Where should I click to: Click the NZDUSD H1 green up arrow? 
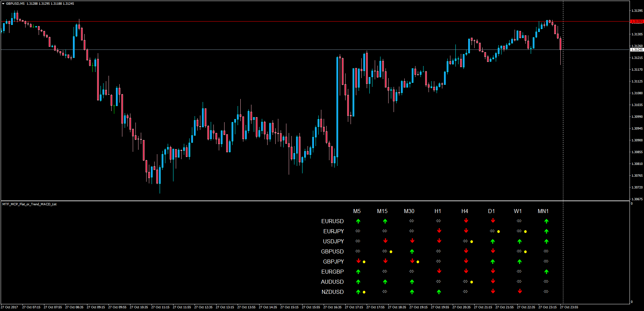tap(439, 292)
